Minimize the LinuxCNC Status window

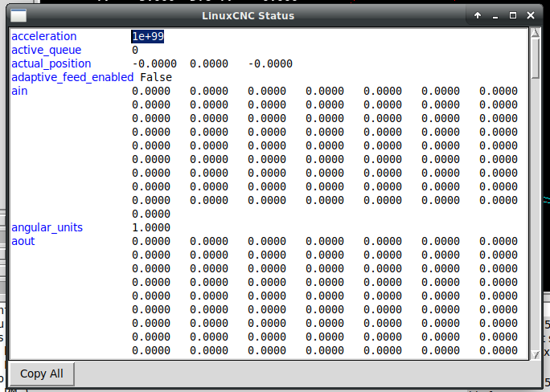(495, 16)
